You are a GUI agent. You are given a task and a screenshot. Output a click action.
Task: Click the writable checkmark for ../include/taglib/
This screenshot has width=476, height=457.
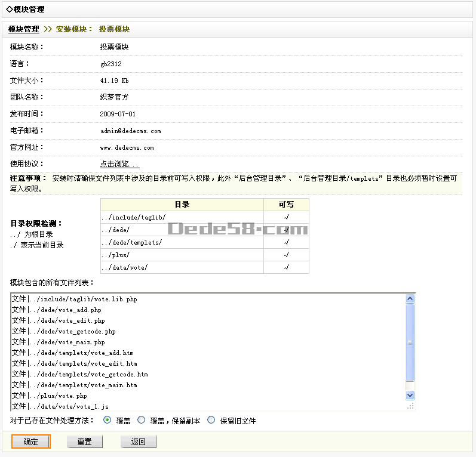pos(286,217)
